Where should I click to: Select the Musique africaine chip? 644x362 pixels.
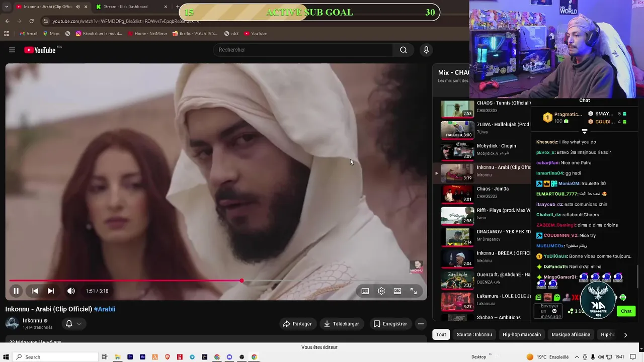[x=571, y=334]
